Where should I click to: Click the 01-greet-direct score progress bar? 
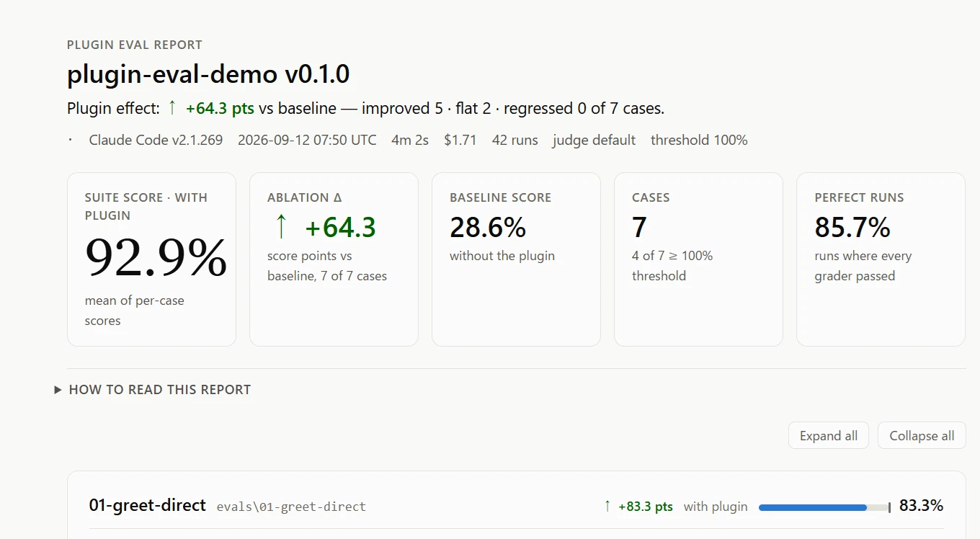coord(824,507)
